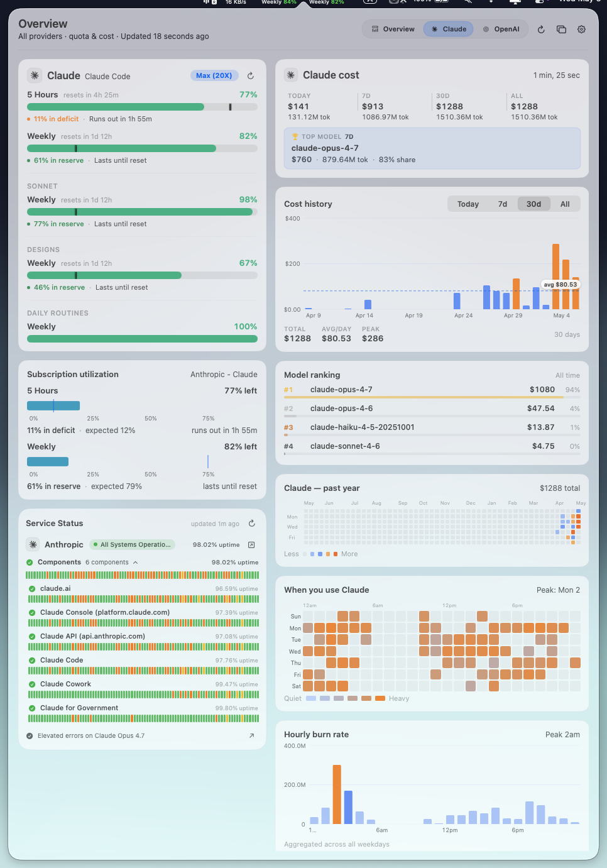Click the green check beside Components
Viewport: 607px width, 868px height.
(x=30, y=563)
